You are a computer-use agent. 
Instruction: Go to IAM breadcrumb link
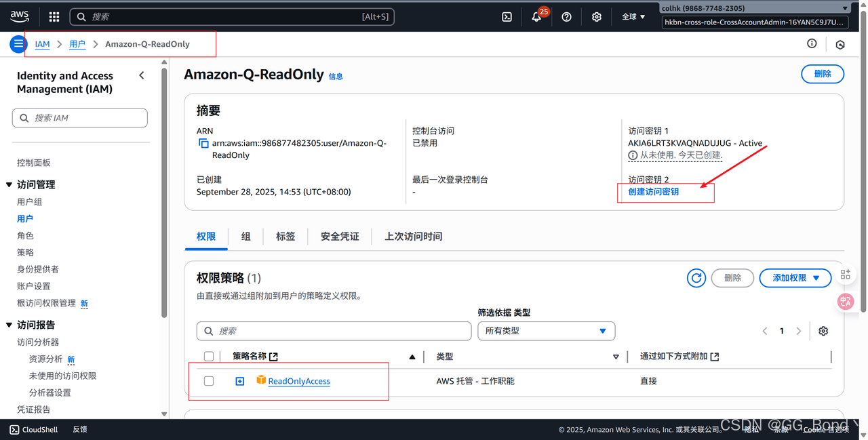(x=42, y=44)
